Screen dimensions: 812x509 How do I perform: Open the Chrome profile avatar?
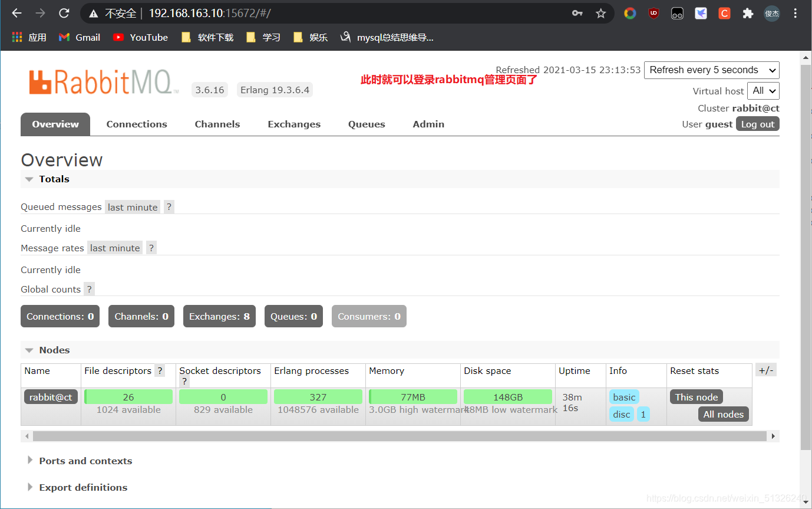coord(772,13)
